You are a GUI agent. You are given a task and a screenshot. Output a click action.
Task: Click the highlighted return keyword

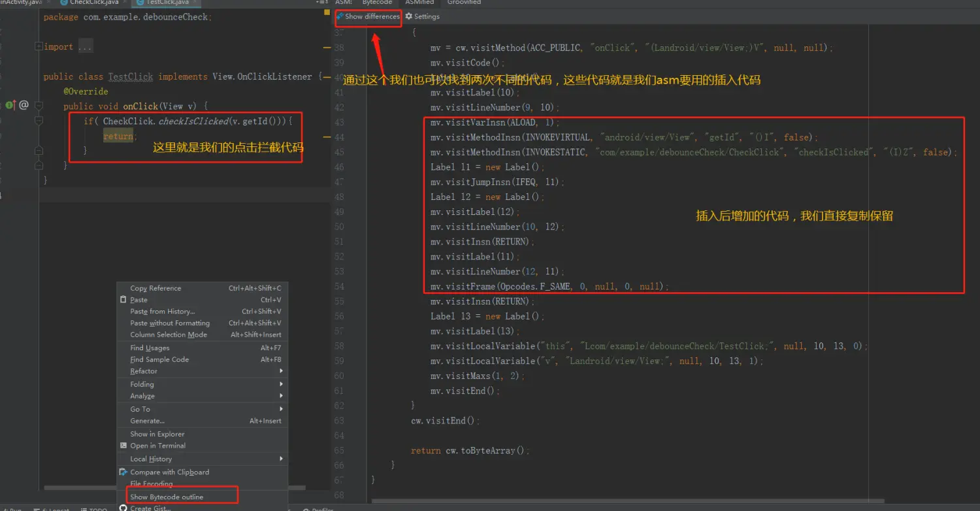pos(118,136)
